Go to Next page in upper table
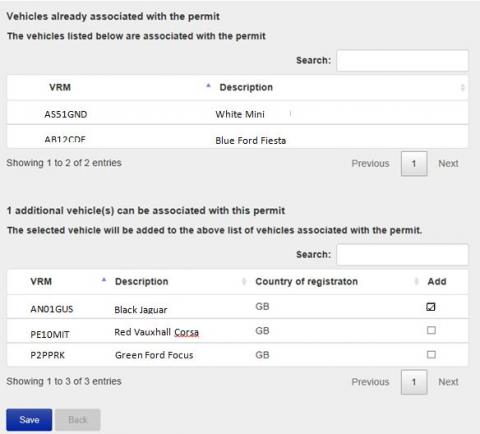Screen dimensions: 480x434 (448, 163)
